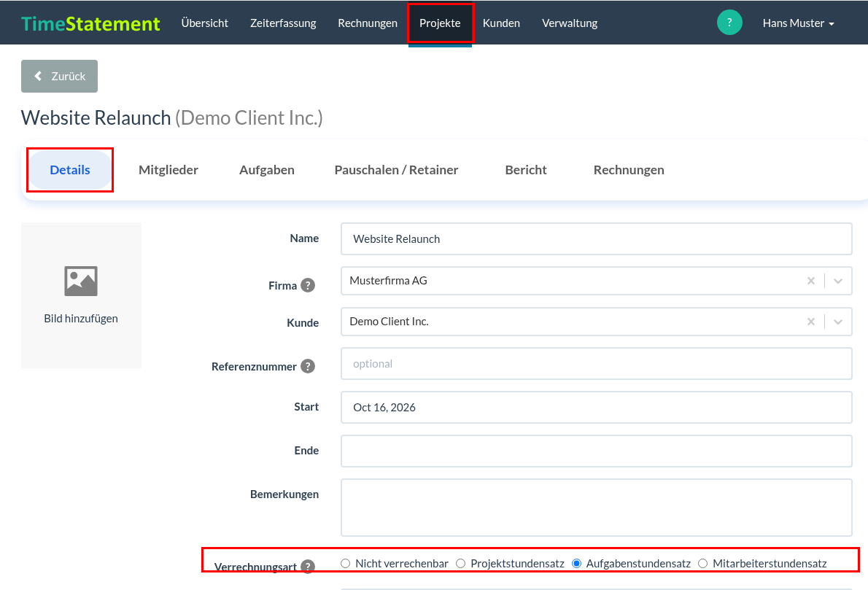
Task: Open the Pauschalen / Retainer tab
Action: (396, 170)
